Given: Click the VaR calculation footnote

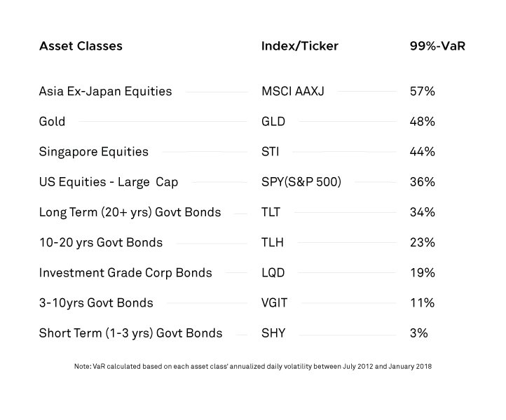Looking at the screenshot, I should pos(253,366).
